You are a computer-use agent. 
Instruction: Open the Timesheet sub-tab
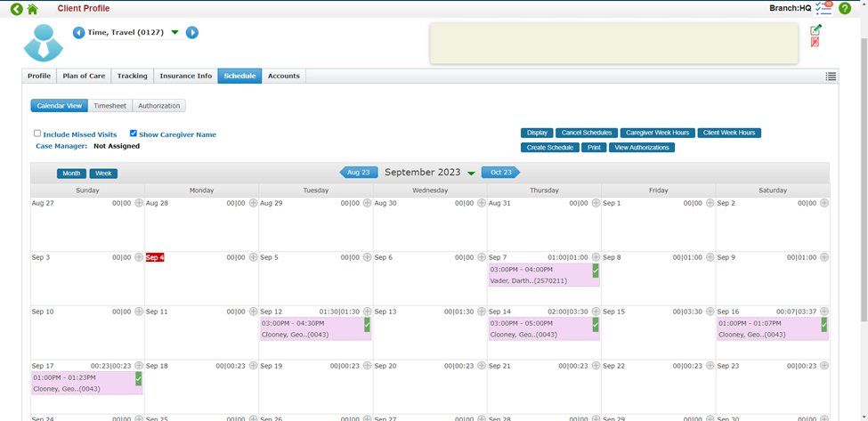(x=110, y=106)
